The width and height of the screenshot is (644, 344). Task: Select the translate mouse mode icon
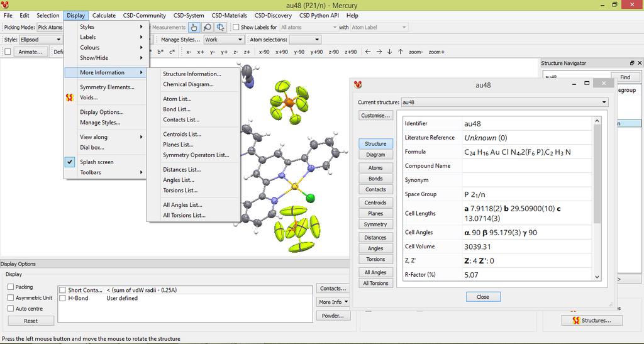click(221, 27)
